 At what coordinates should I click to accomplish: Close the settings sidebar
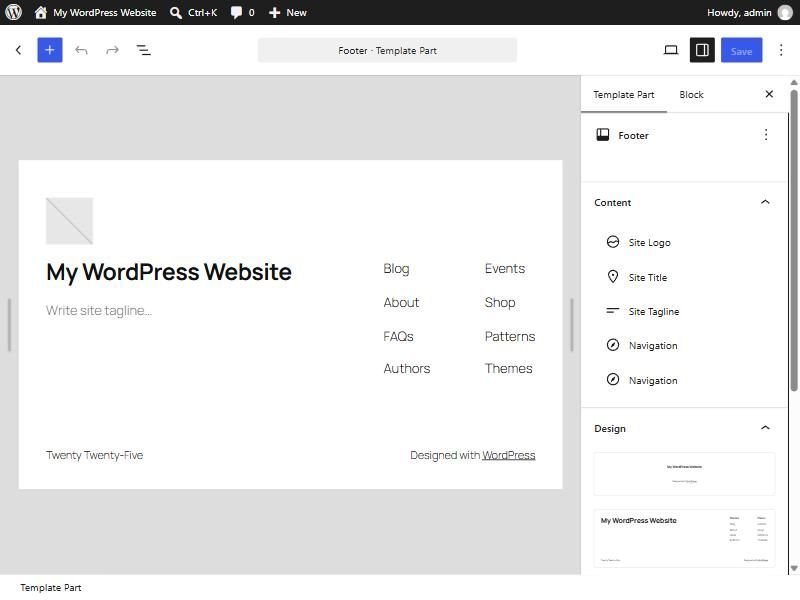coord(769,94)
